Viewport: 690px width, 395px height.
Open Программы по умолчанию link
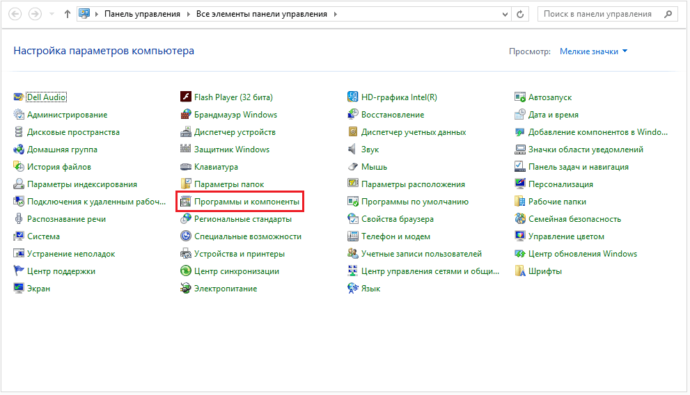415,201
